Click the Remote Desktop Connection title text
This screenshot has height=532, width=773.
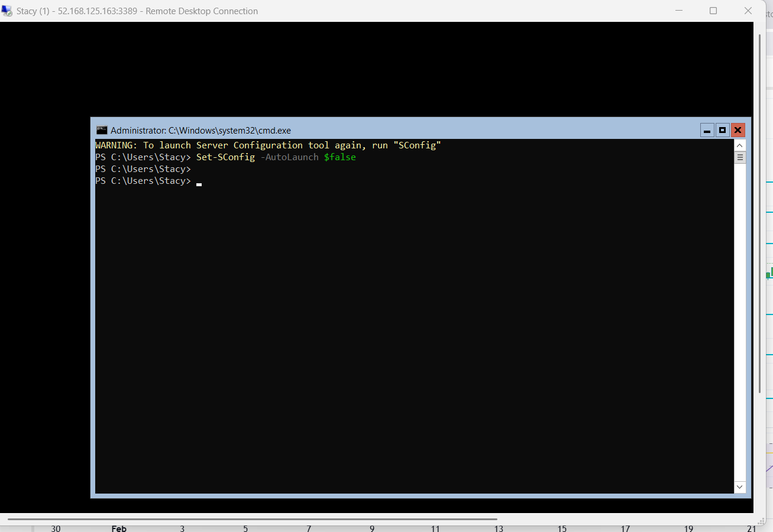(x=137, y=11)
